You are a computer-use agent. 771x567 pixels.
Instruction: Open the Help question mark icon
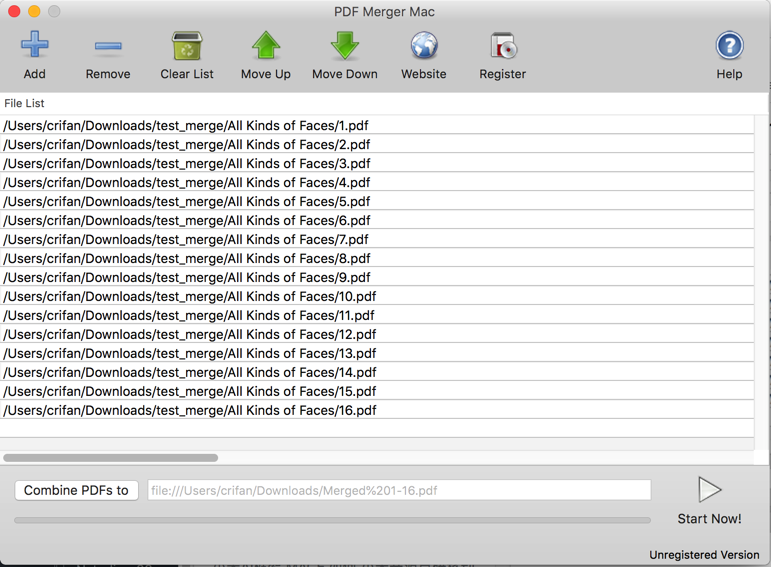(729, 45)
